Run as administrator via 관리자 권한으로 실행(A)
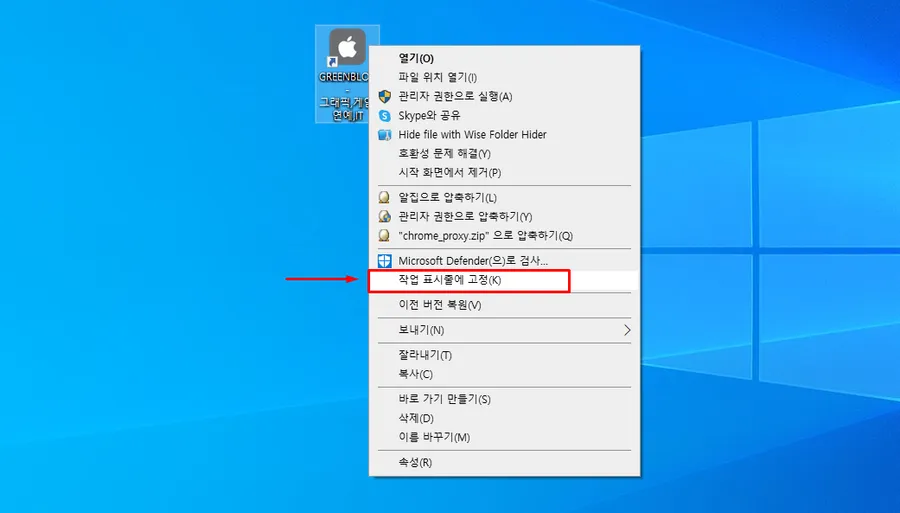The height and width of the screenshot is (513, 900). tap(504, 96)
